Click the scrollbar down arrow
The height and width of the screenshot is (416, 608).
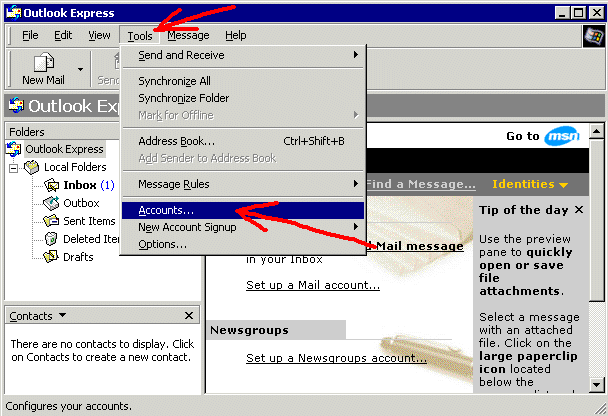point(596,385)
